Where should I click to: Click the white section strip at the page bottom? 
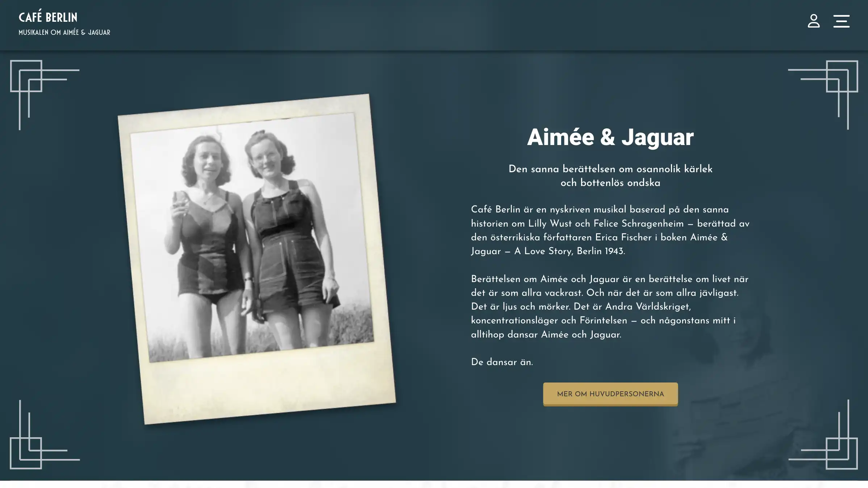(x=434, y=484)
